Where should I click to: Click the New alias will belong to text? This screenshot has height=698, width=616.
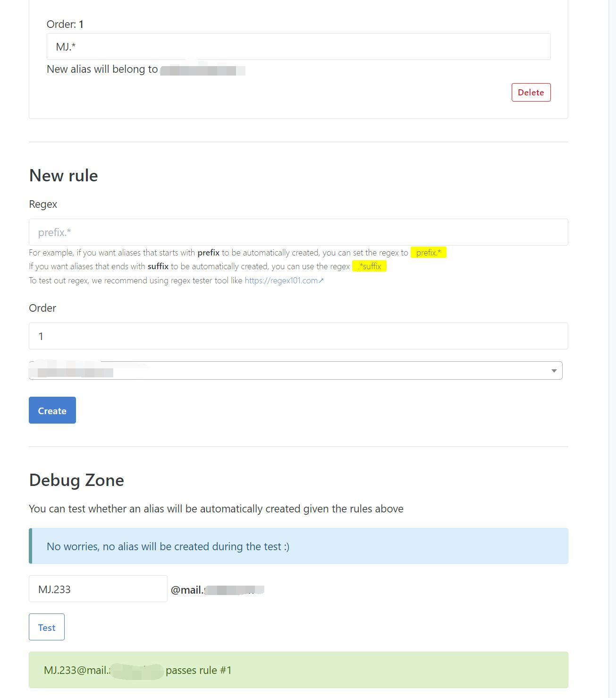tap(102, 69)
